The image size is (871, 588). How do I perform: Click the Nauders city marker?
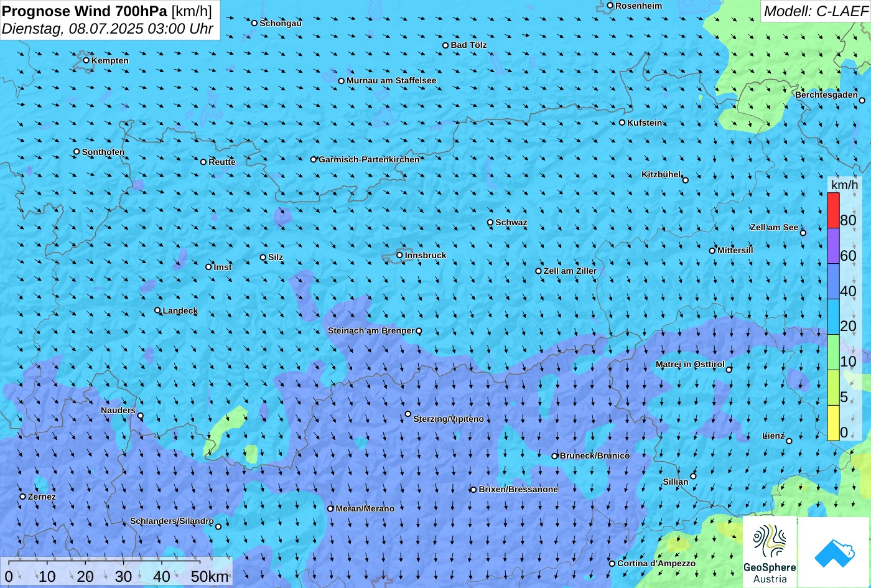click(140, 416)
